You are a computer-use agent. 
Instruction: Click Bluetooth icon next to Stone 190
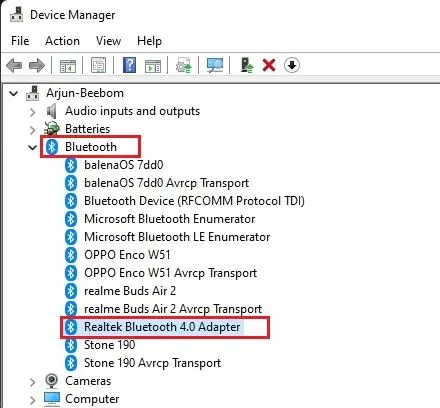[x=71, y=345]
